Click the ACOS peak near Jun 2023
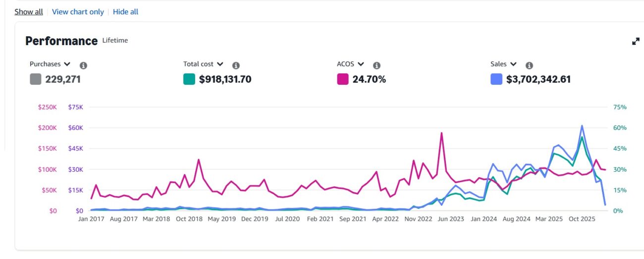 pos(441,133)
